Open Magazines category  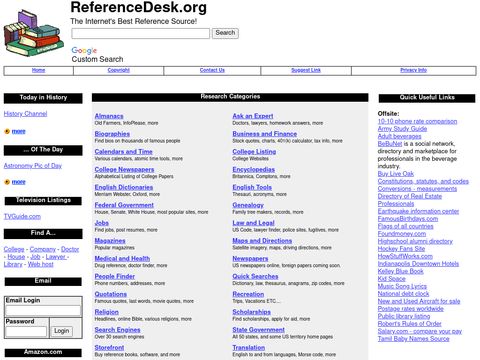pos(110,241)
